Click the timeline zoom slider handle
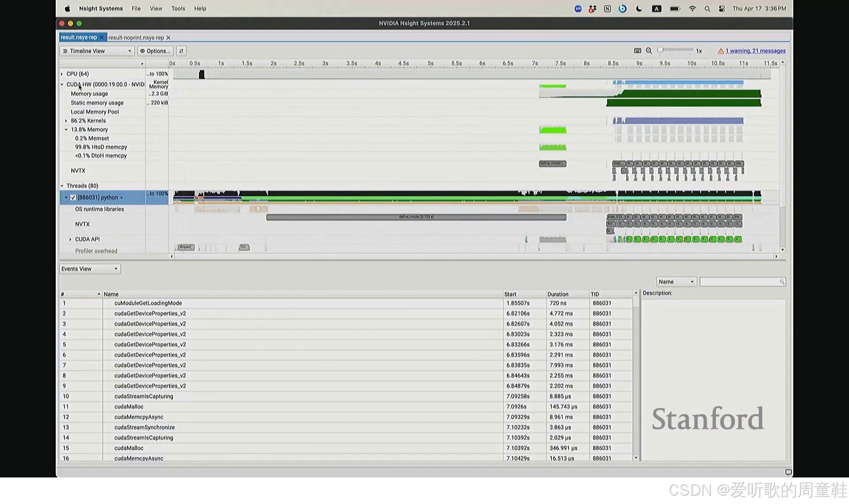Image resolution: width=849 pixels, height=504 pixels. (660, 50)
